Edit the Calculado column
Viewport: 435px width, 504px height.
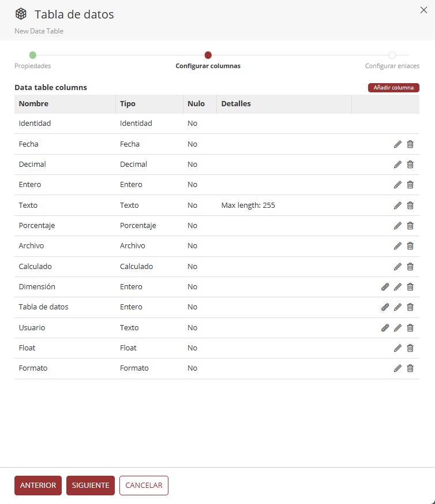point(397,267)
